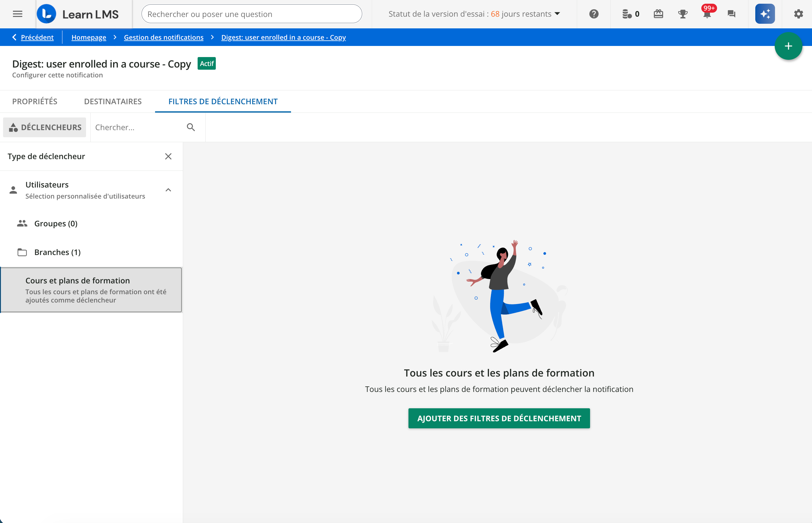This screenshot has width=812, height=523.
Task: Select Branches (1) in trigger list
Action: click(57, 252)
